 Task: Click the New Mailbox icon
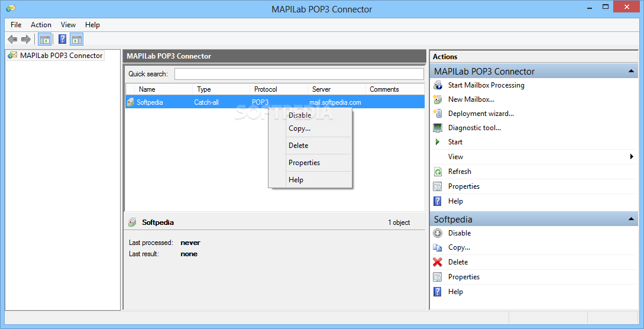tap(438, 99)
